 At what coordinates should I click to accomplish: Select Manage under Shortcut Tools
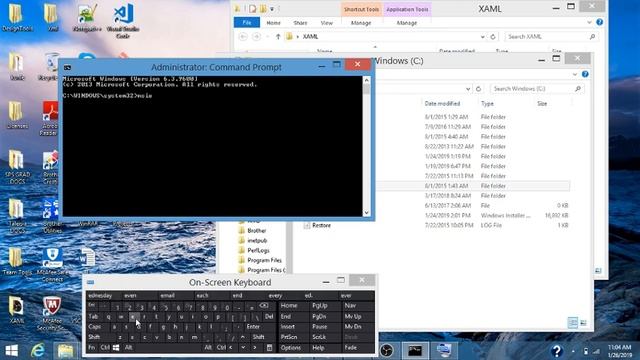click(361, 23)
